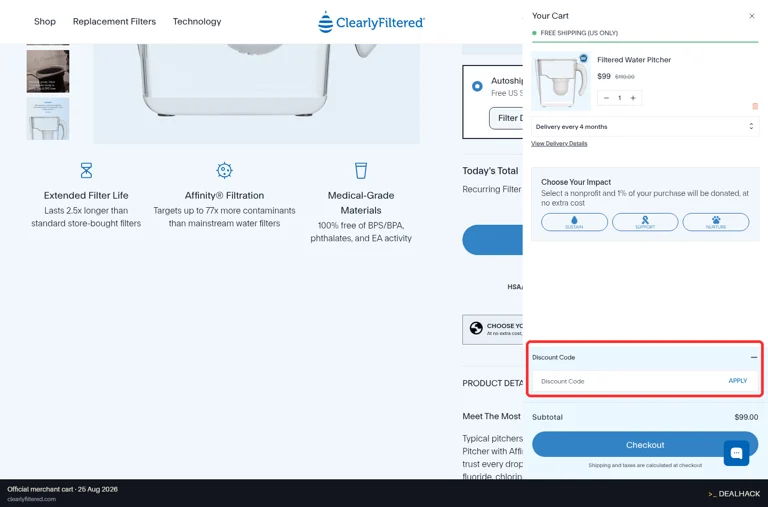The width and height of the screenshot is (768, 507).
Task: Select the pitcher infographic thumbnail
Action: tap(48, 119)
